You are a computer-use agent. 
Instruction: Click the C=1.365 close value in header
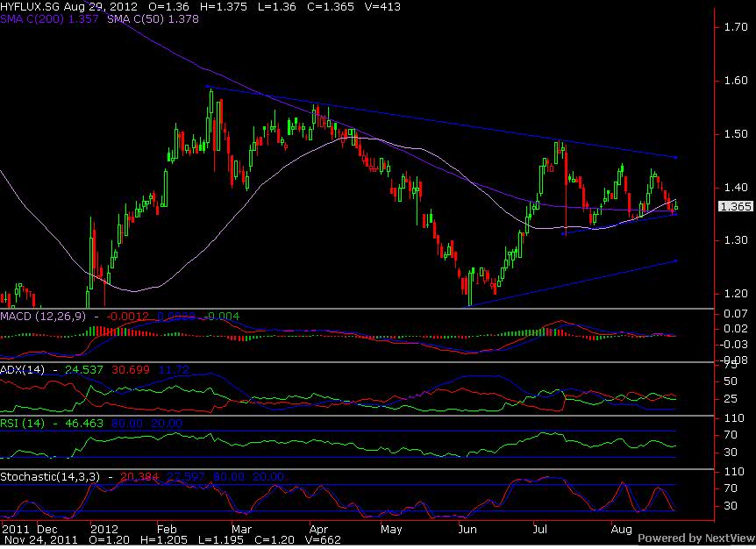331,7
